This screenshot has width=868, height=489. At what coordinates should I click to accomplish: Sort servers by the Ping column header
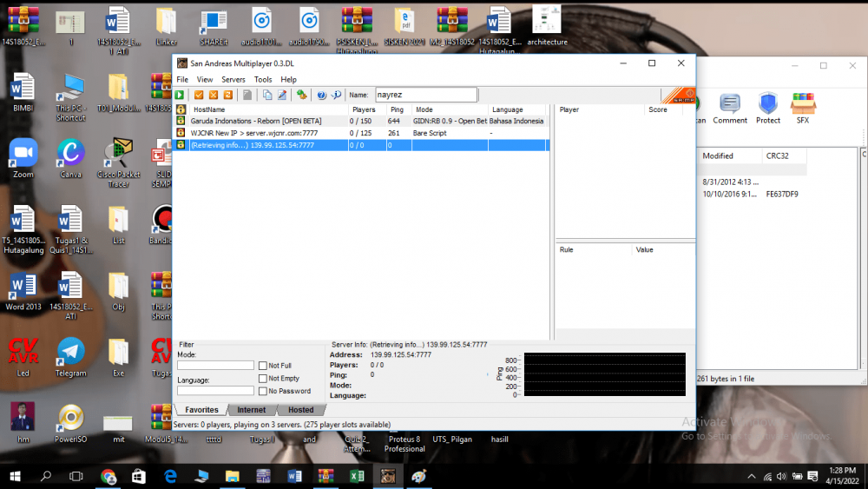(399, 109)
